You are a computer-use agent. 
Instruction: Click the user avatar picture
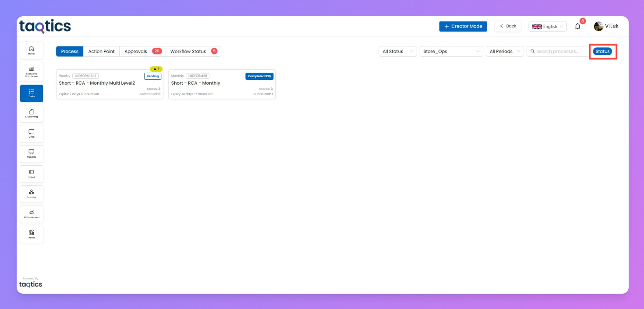(598, 26)
